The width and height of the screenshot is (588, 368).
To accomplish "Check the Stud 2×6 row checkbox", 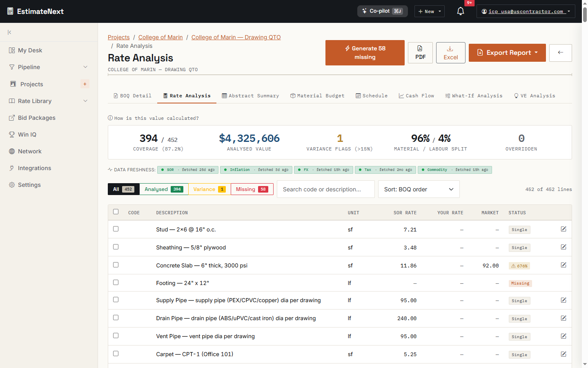I will pyautogui.click(x=116, y=229).
